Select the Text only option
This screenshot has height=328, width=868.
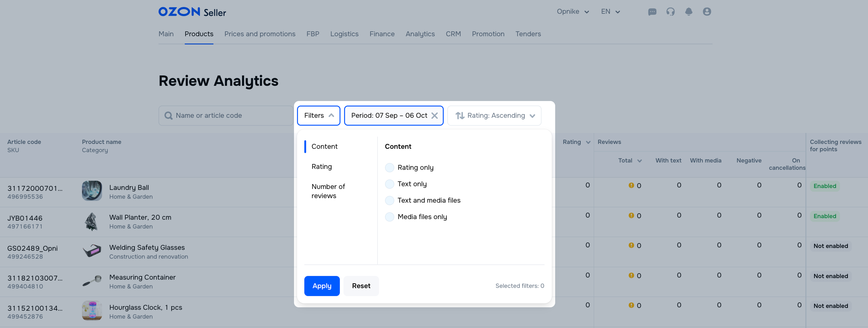390,184
